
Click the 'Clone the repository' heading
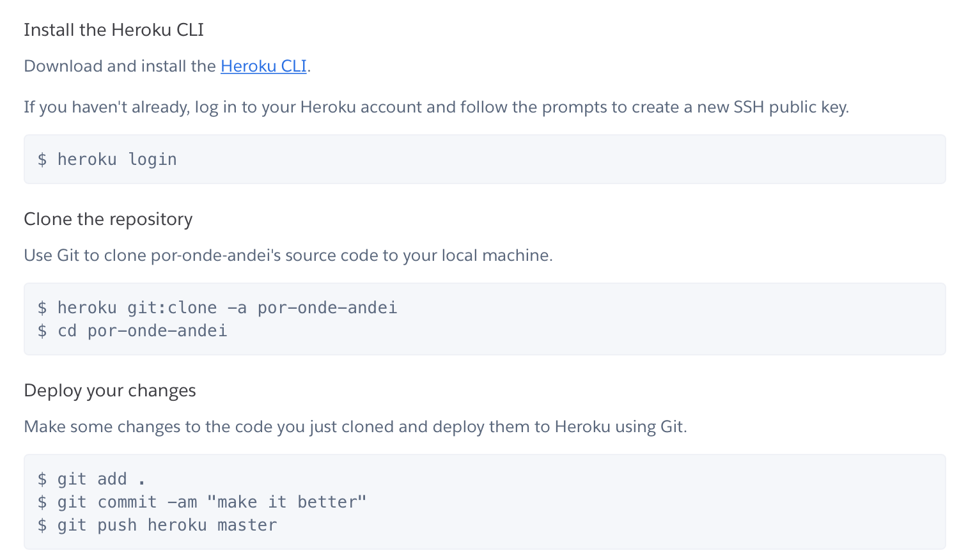(108, 219)
